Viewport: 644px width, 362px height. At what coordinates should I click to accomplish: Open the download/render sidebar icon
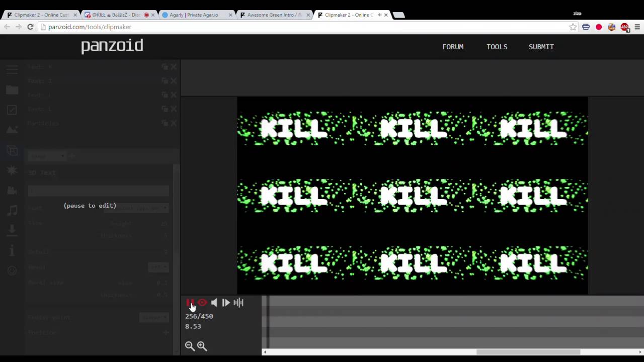pos(12,230)
